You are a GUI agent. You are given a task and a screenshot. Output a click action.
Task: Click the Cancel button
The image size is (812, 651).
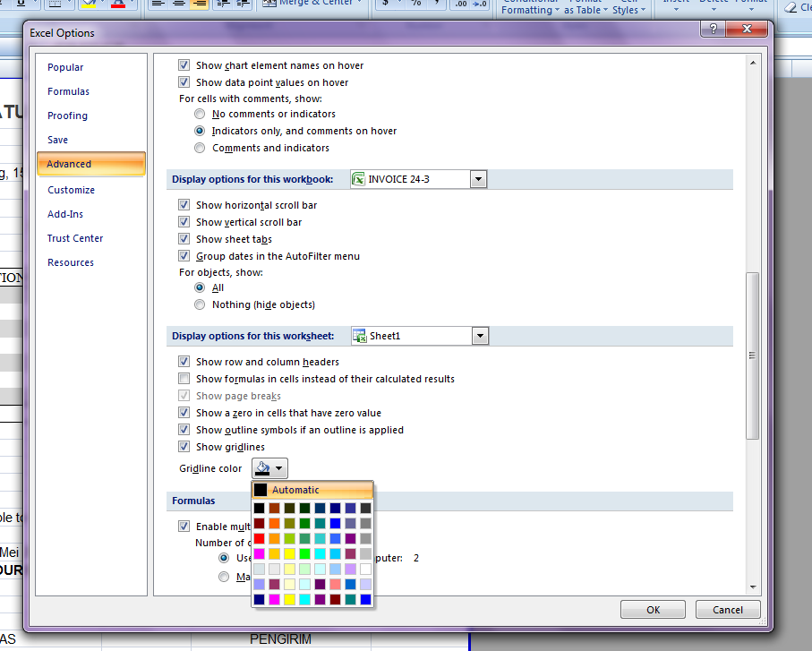[728, 610]
